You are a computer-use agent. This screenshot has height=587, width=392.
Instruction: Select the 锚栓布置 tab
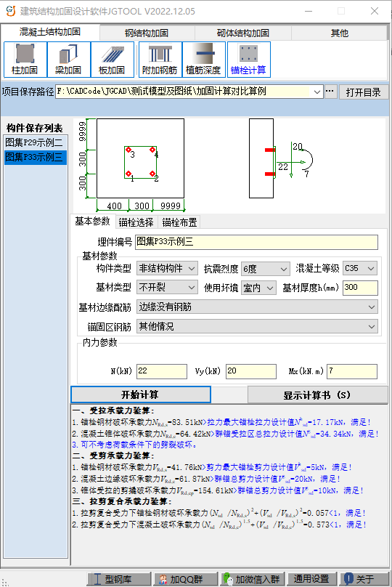coord(179,222)
